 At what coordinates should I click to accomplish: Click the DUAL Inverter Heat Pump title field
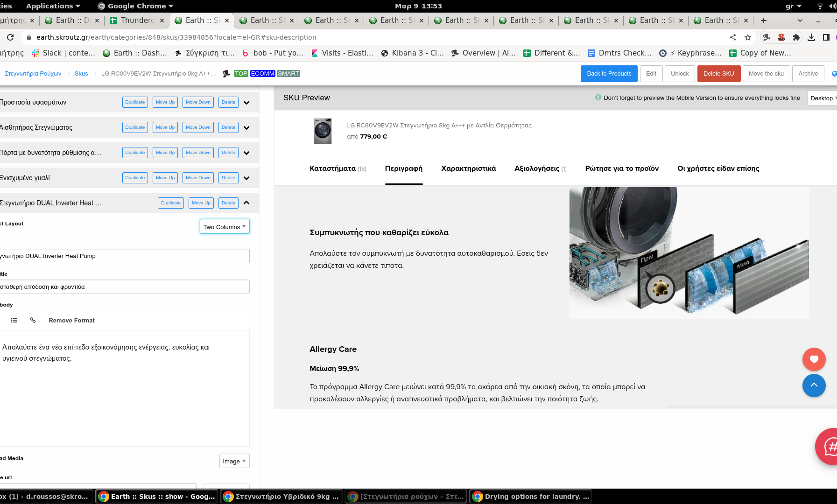click(124, 256)
